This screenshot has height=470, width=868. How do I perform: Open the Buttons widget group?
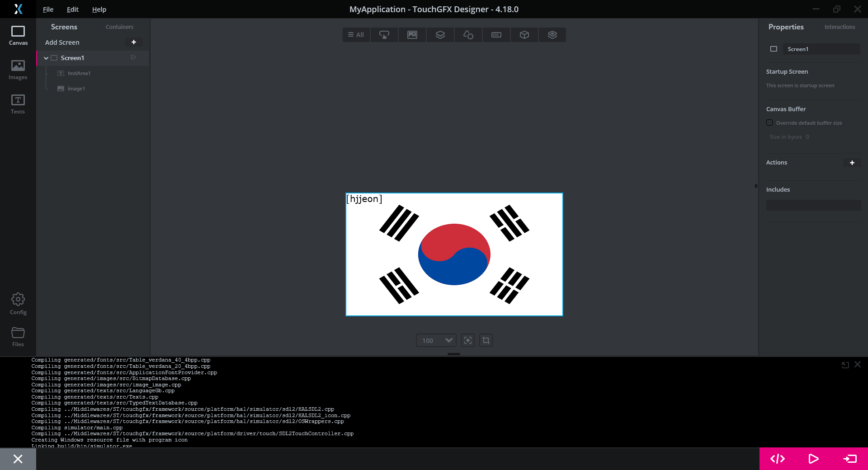384,35
